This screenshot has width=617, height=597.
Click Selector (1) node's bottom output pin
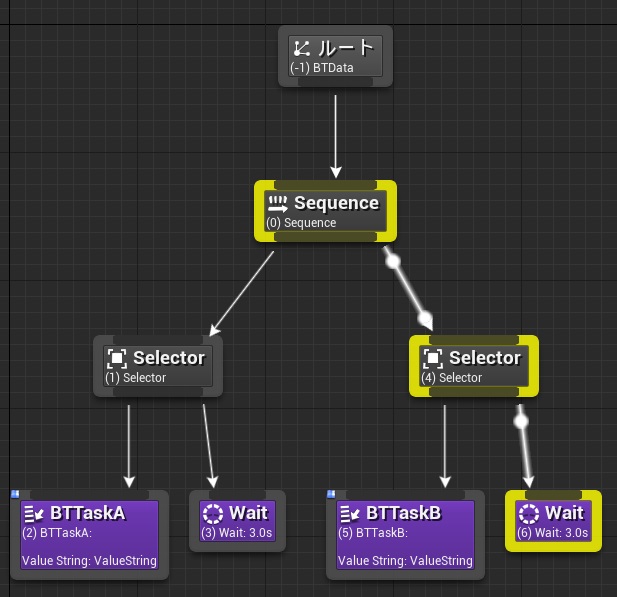158,392
